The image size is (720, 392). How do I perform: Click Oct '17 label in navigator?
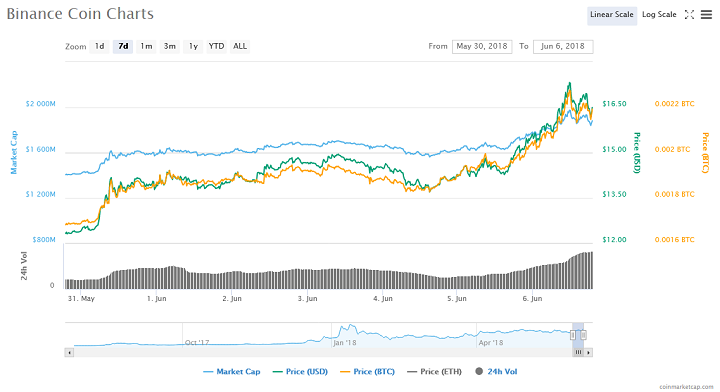197,342
